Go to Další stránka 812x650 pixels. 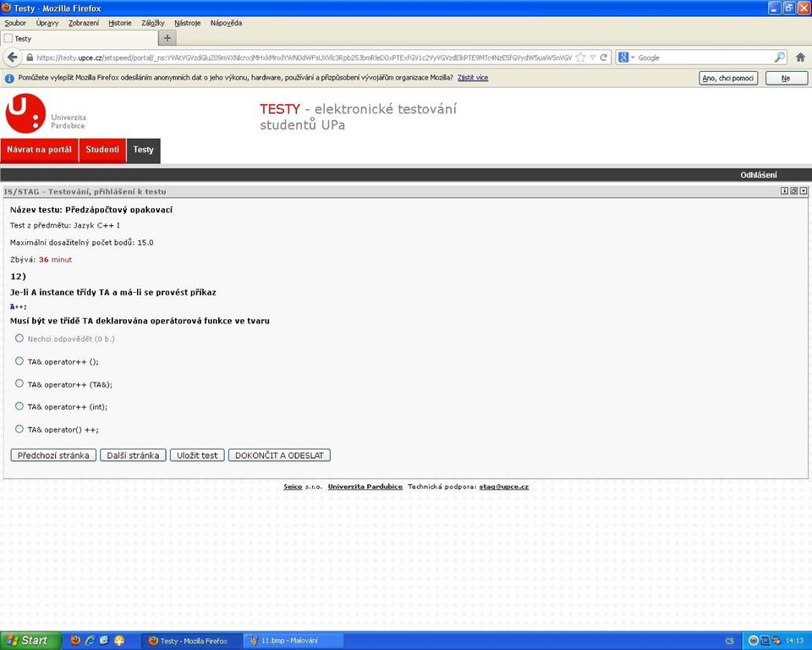click(133, 455)
